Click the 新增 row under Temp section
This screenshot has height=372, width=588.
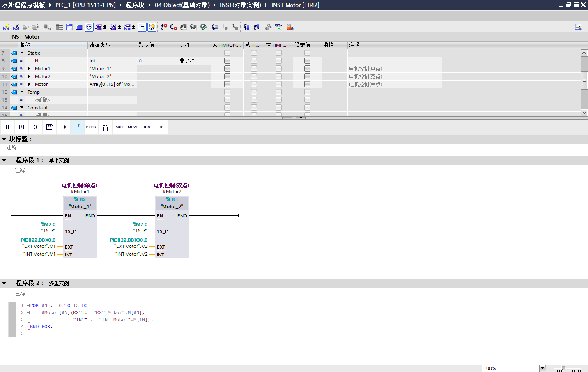(43, 100)
